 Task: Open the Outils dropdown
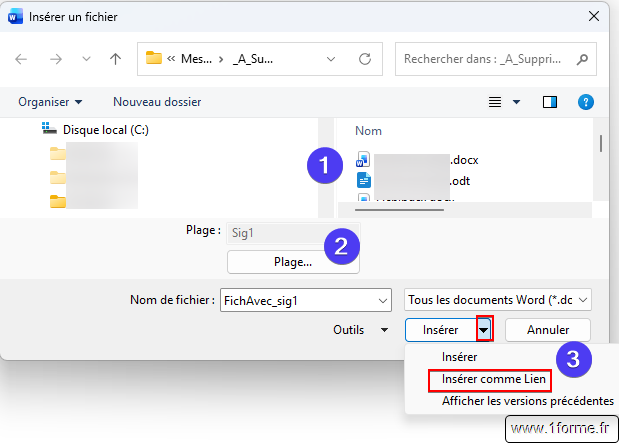360,330
